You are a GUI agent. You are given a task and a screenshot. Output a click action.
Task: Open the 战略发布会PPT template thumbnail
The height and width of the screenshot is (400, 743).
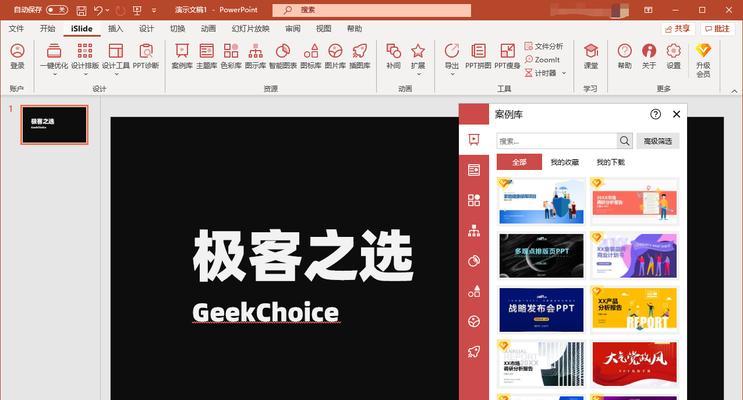click(x=542, y=309)
